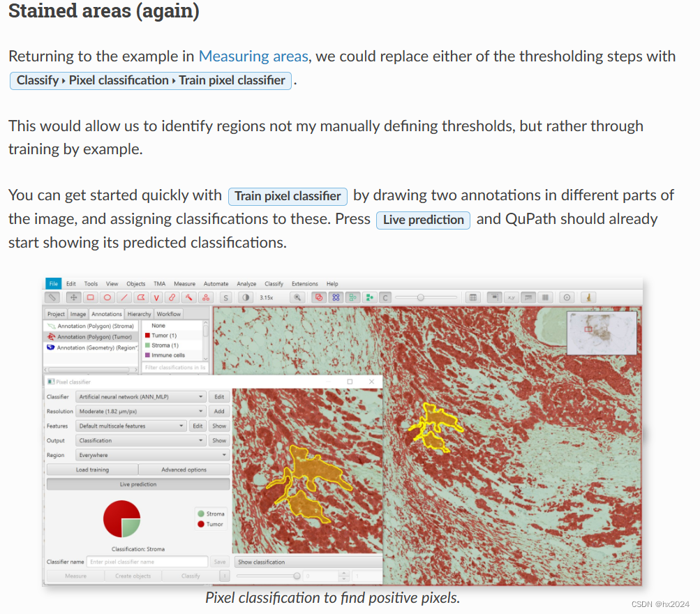Select the Move tool
Viewport: 700px width, 614px height.
coord(73,297)
